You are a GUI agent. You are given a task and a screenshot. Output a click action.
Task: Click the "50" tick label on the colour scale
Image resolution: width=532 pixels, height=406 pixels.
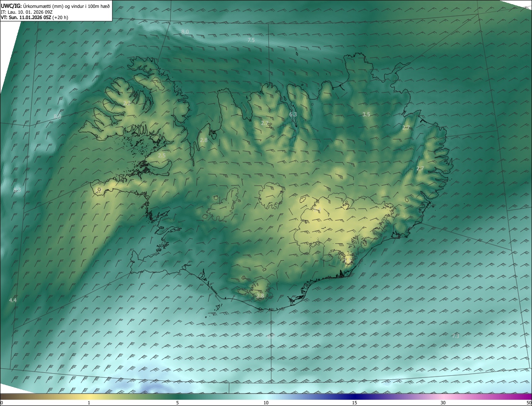coord(529,403)
